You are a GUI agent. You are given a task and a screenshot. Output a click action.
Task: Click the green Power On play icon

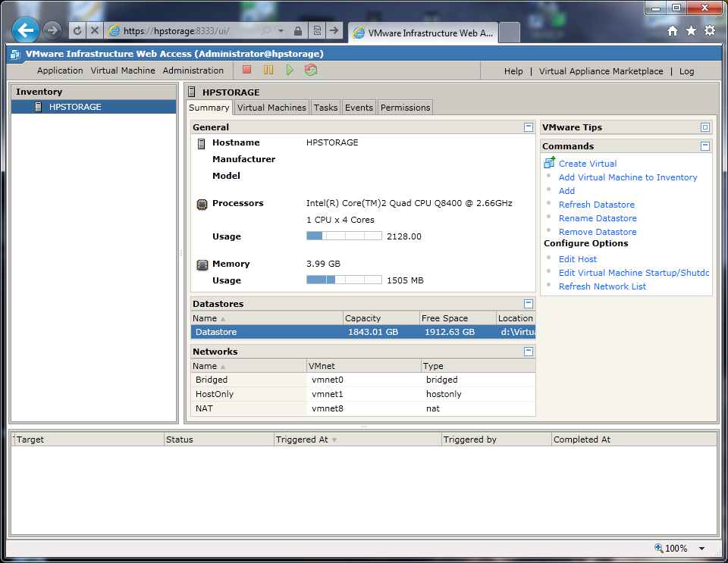[290, 70]
